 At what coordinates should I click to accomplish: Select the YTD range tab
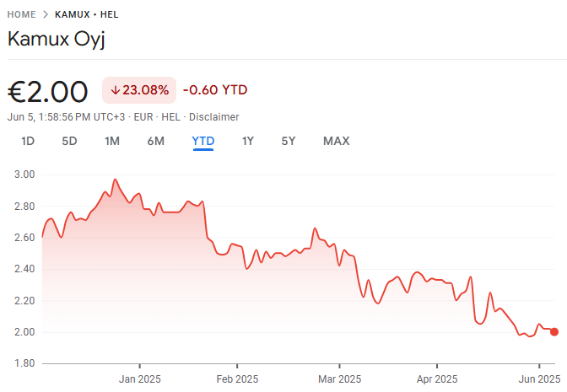tap(203, 141)
